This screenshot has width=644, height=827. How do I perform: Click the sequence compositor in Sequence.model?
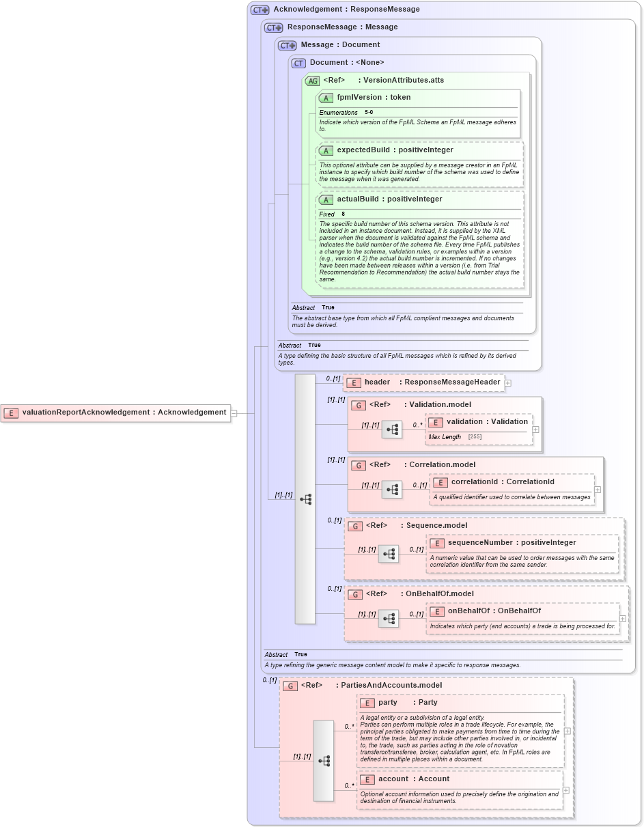click(x=389, y=554)
